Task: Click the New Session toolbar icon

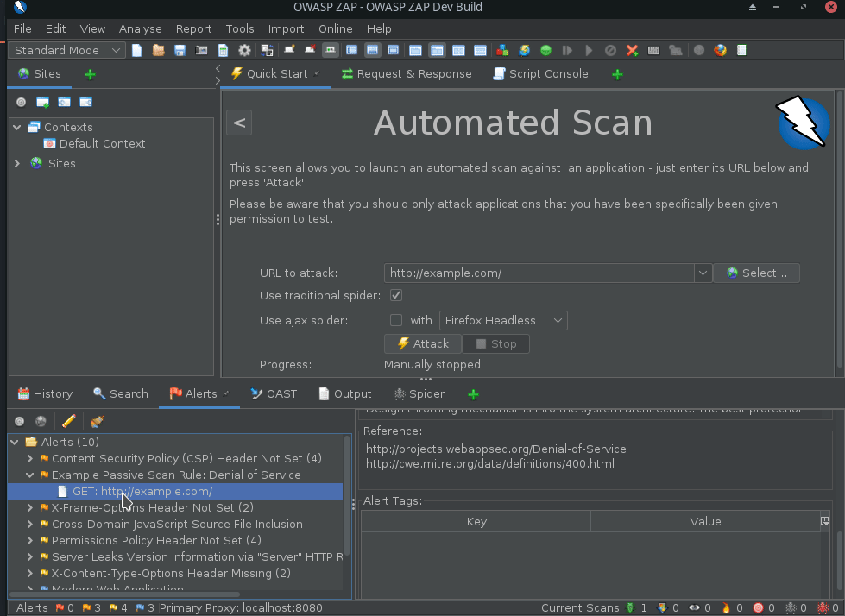Action: [x=137, y=51]
